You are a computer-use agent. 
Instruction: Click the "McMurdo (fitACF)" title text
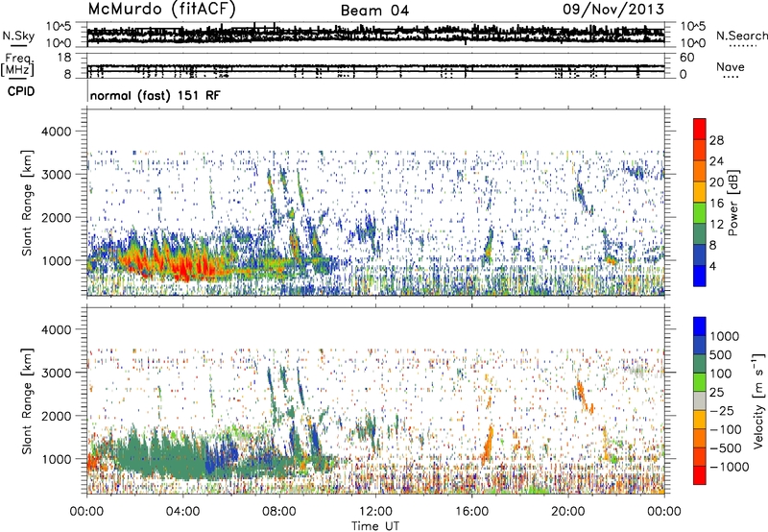point(162,9)
